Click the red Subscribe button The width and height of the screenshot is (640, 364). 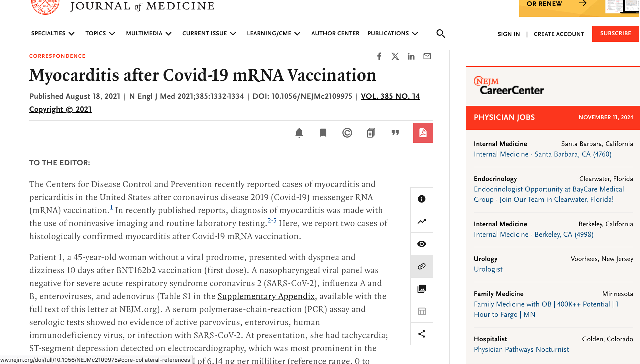tap(615, 33)
